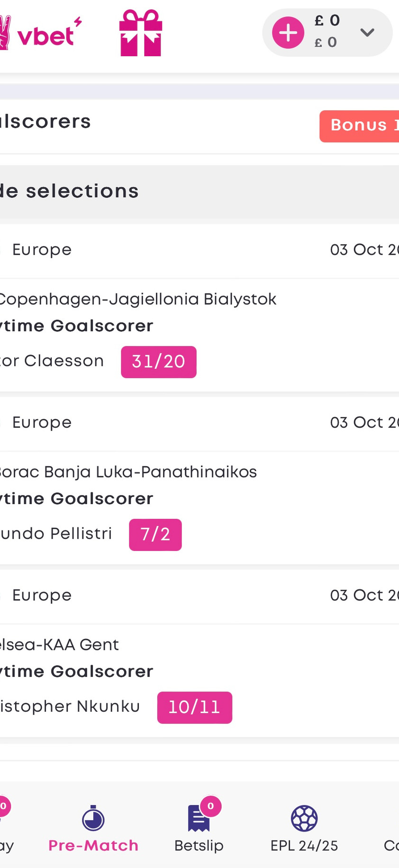Viewport: 399px width, 868px height.
Task: Open the Chelsea-KAA Gent match
Action: pyautogui.click(x=59, y=645)
